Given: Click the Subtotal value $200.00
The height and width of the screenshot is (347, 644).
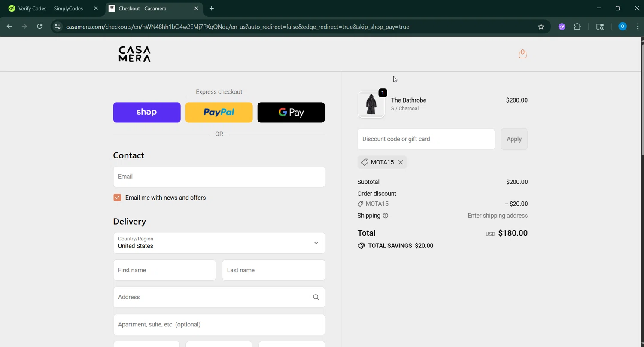Looking at the screenshot, I should pos(517,182).
